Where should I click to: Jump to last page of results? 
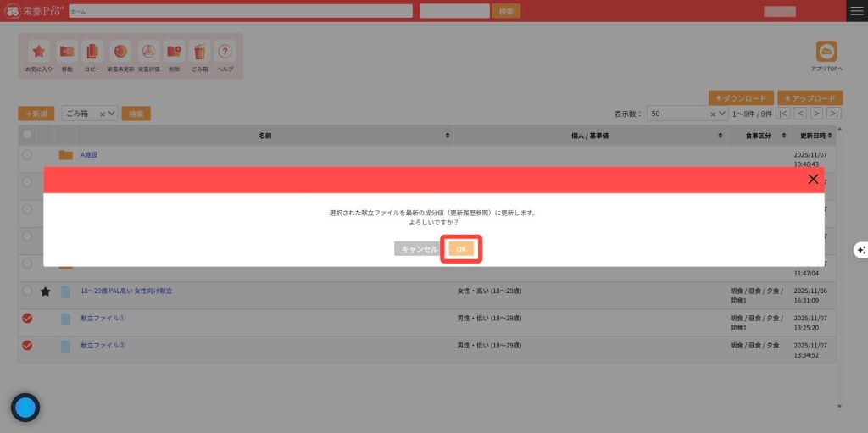(834, 114)
